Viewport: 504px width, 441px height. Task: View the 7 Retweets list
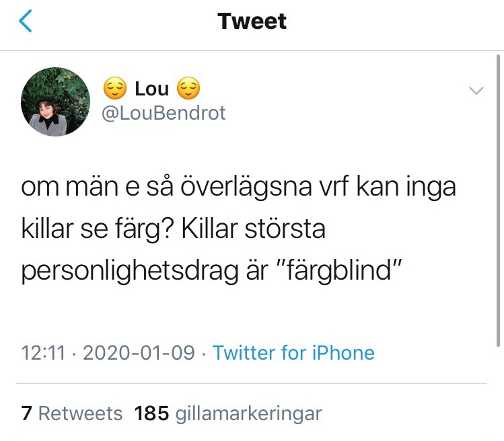coord(72,413)
